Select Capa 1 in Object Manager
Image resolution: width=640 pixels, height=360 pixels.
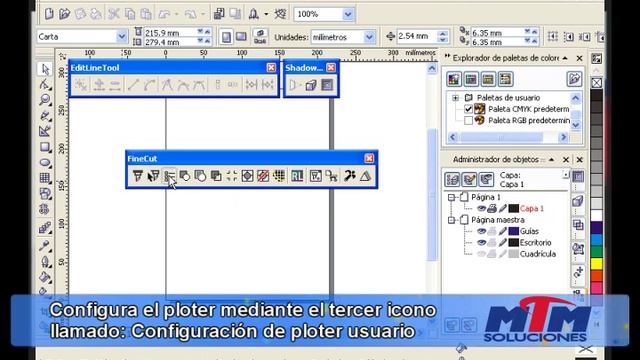point(532,209)
